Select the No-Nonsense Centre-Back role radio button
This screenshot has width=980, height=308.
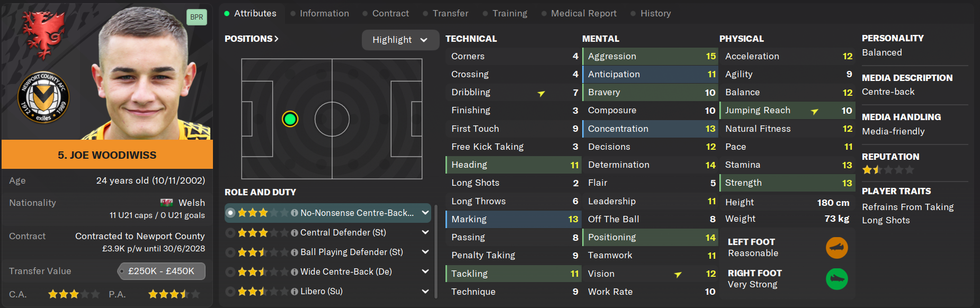point(230,213)
